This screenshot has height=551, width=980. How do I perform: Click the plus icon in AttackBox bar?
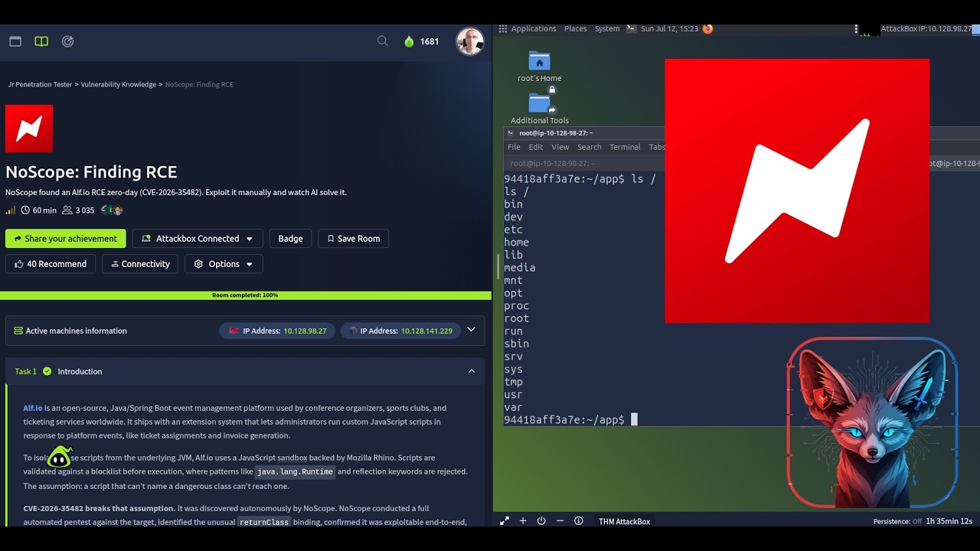[523, 521]
